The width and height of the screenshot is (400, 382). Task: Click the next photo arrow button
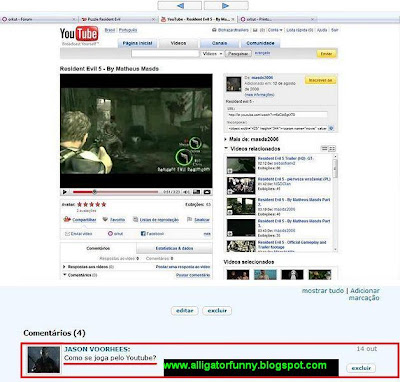(226, 6)
